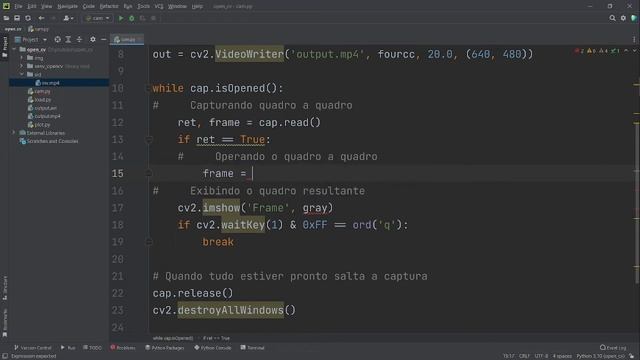Image resolution: width=640 pixels, height=360 pixels.
Task: Hide the Project panel with minus icon
Action: tap(104, 39)
